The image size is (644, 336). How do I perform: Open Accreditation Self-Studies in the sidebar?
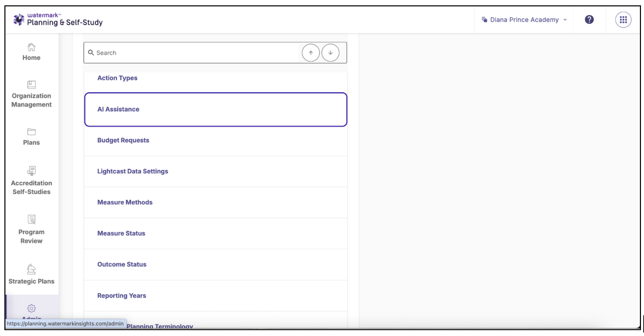[x=32, y=181]
